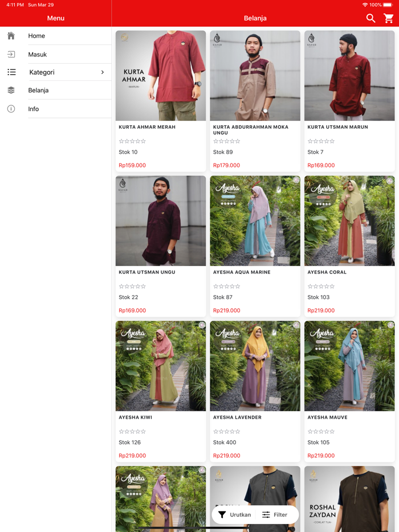The image size is (399, 532).
Task: Click the Stok 103 text
Action: click(319, 297)
